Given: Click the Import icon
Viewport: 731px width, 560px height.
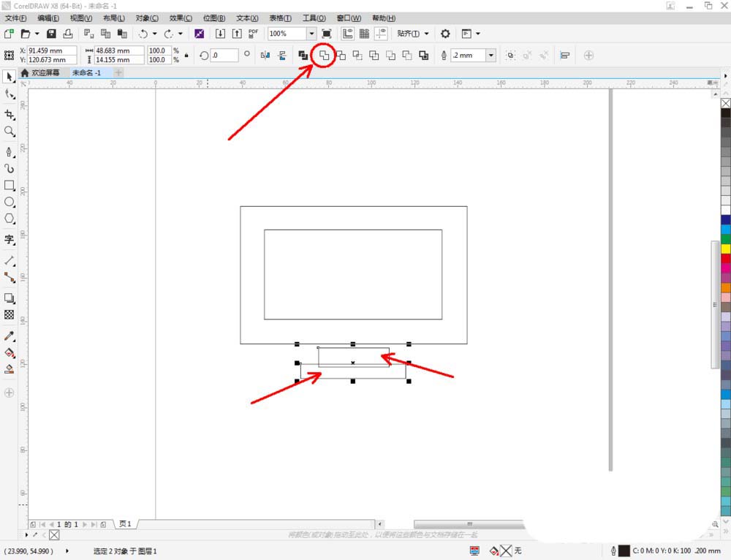Looking at the screenshot, I should coord(220,34).
